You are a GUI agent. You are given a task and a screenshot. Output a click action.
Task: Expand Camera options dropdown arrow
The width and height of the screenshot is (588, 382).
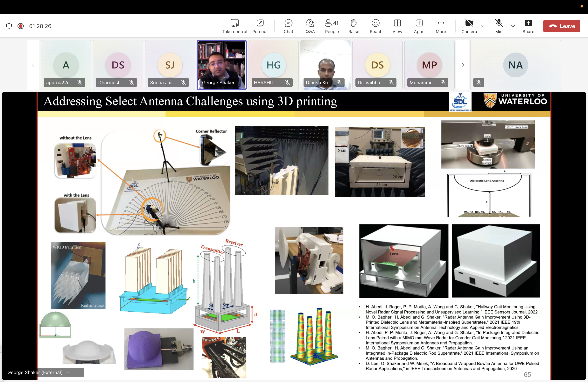483,26
